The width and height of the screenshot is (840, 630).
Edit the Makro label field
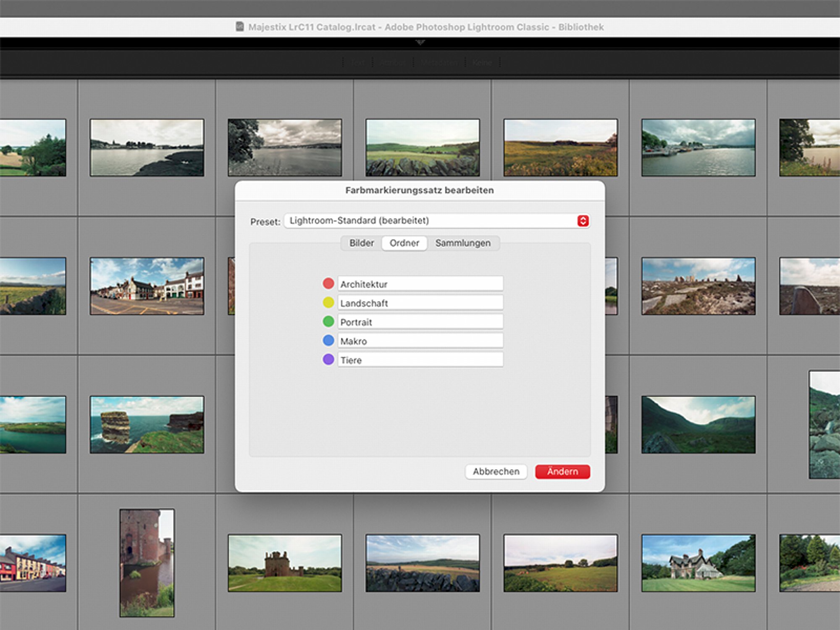pos(420,341)
